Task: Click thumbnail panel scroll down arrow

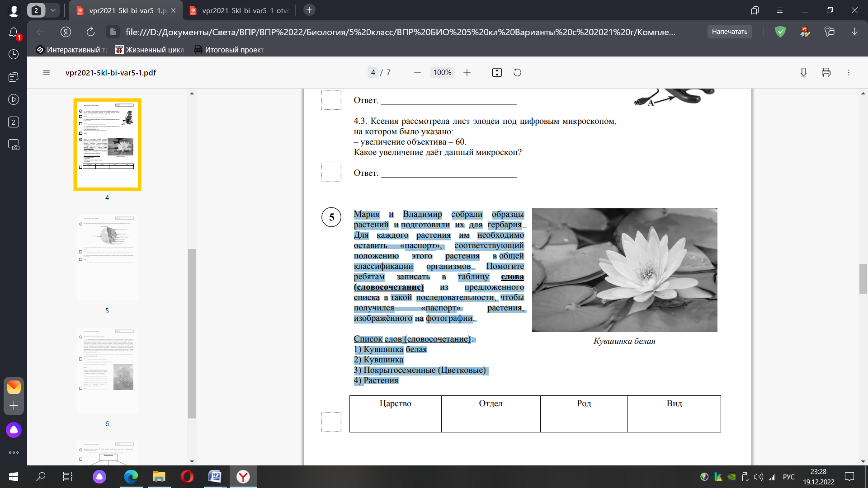Action: click(x=192, y=461)
